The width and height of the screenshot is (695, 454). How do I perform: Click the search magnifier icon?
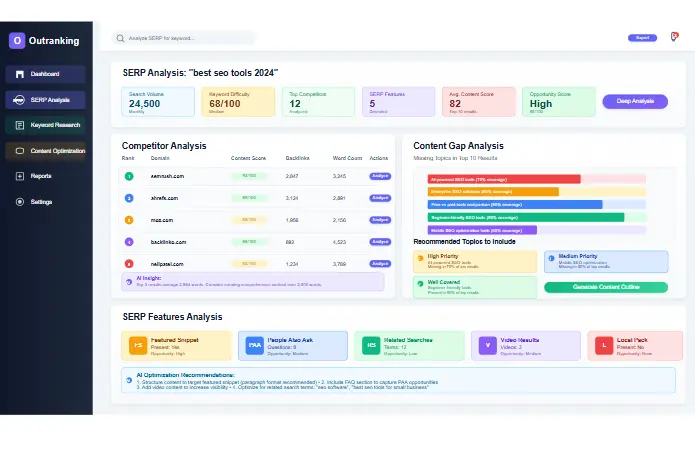click(120, 38)
